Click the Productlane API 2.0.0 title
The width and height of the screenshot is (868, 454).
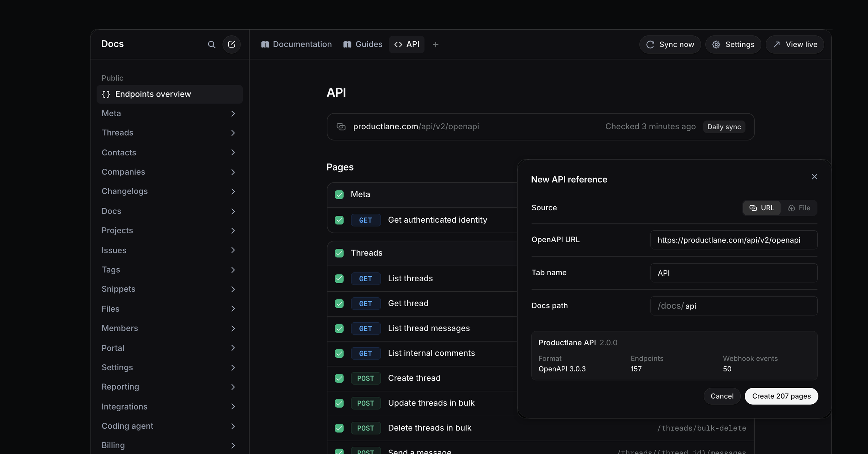[578, 342]
